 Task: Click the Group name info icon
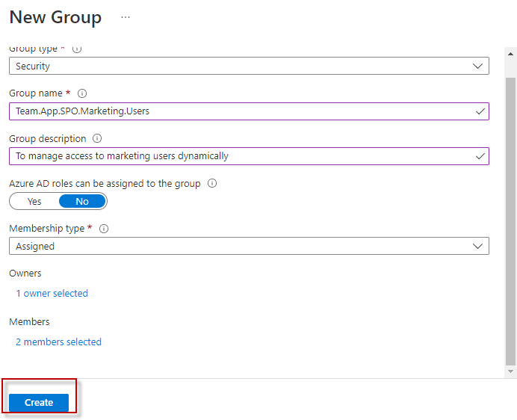coord(82,93)
